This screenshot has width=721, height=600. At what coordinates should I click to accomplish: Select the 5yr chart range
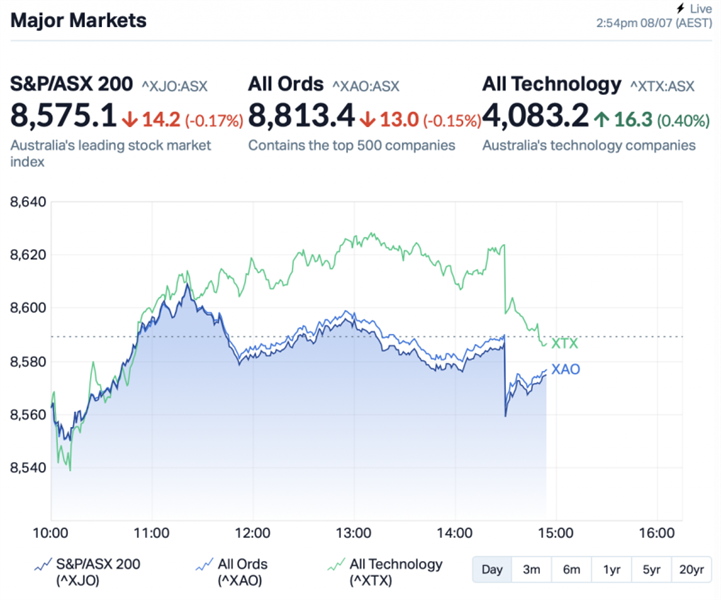(651, 569)
